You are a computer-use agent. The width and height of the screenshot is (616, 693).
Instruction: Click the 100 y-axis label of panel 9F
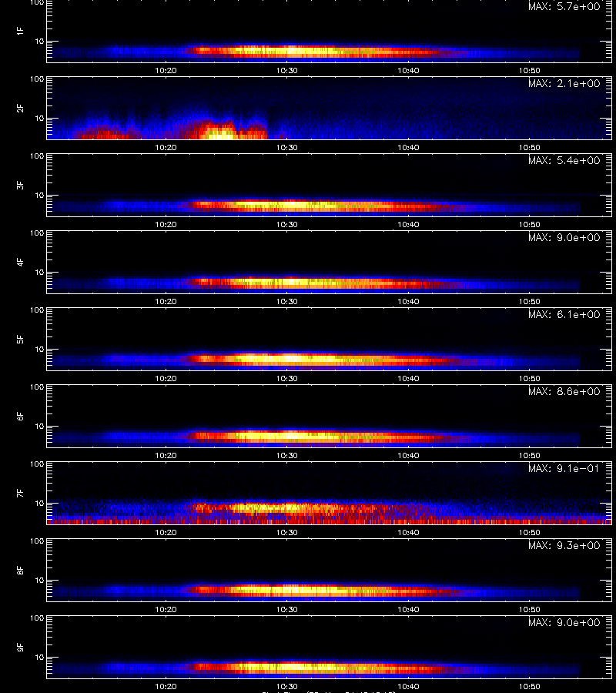click(37, 618)
